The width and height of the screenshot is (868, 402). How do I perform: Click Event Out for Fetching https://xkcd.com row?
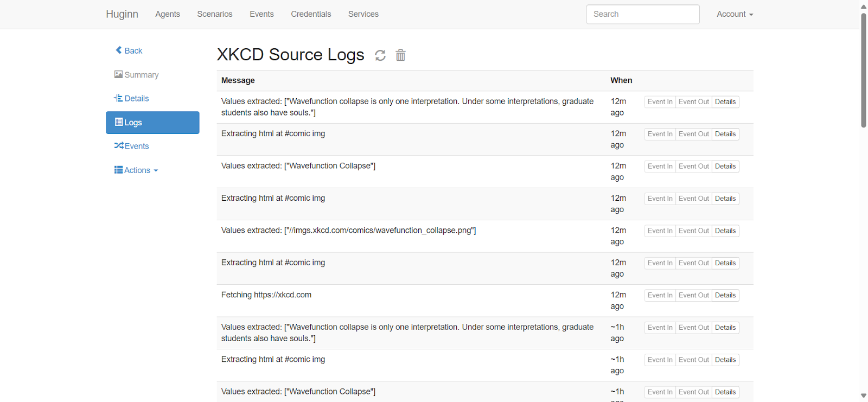pyautogui.click(x=693, y=296)
